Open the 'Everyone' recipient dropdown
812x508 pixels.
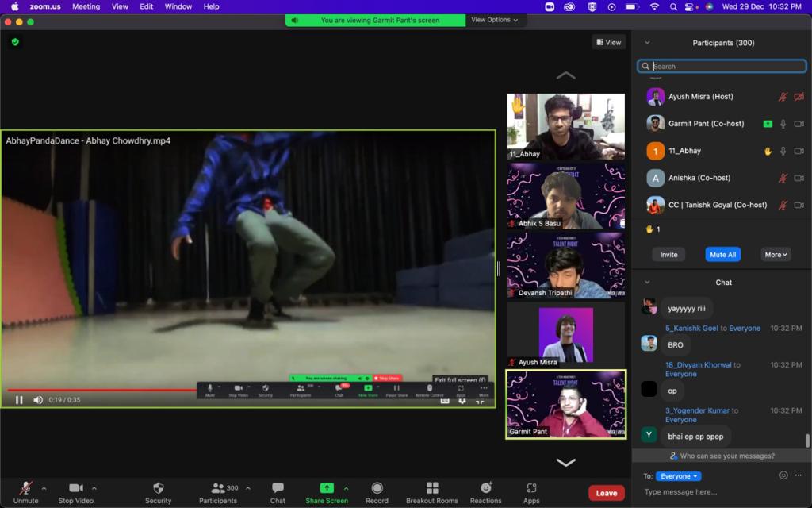click(x=679, y=476)
